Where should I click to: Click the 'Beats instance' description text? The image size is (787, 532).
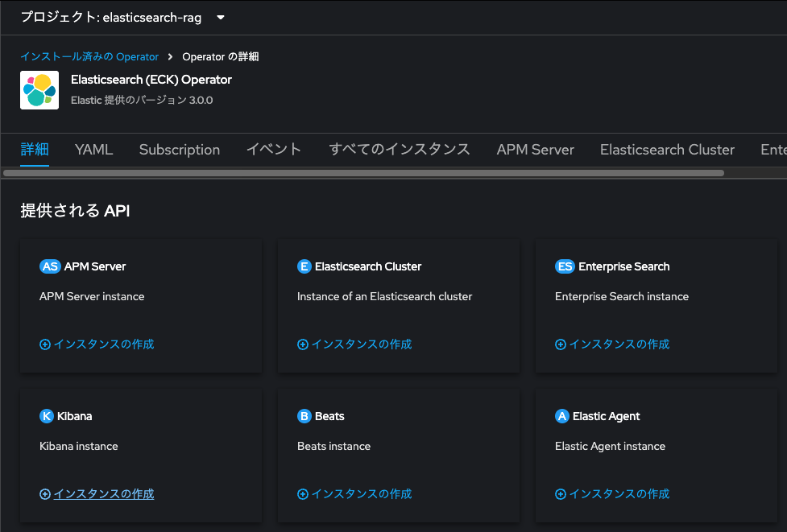point(333,446)
